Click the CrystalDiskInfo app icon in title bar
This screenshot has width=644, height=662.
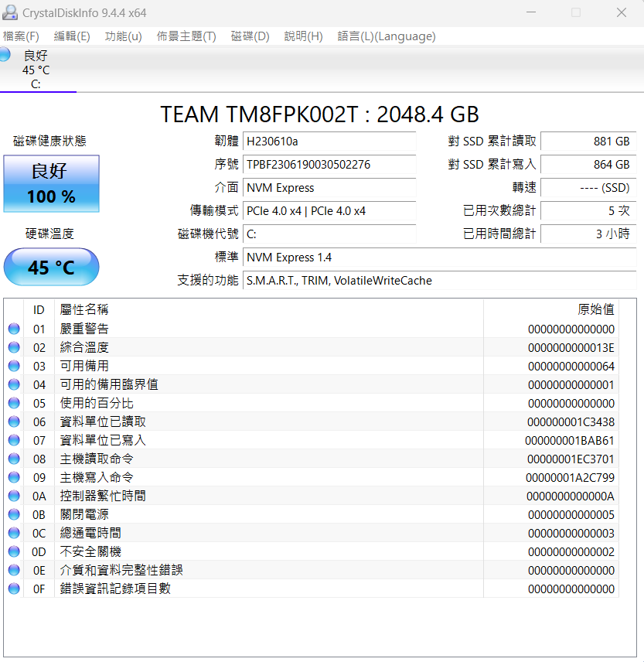point(11,12)
